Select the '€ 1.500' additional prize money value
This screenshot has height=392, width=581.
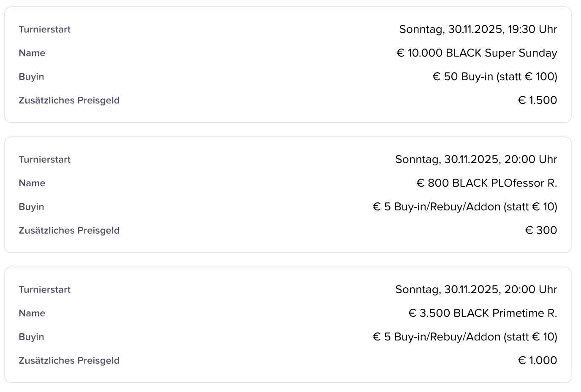click(537, 100)
